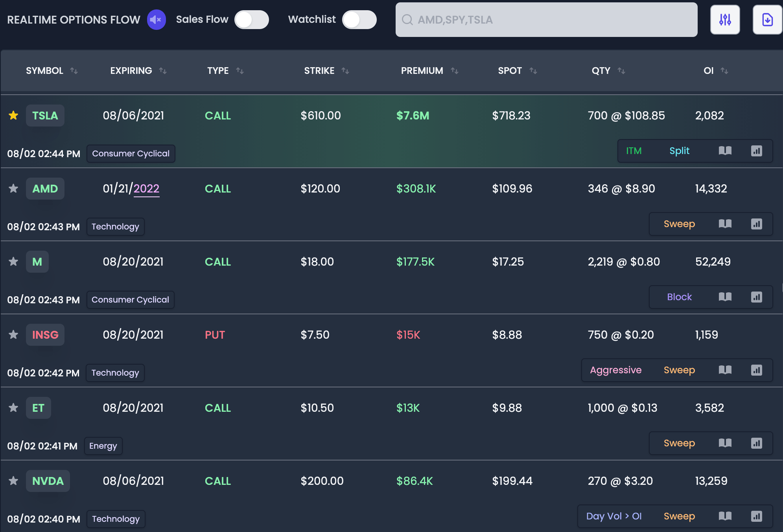Viewport: 783px width, 532px height.
Task: Open the flow filter settings
Action: [x=725, y=19]
